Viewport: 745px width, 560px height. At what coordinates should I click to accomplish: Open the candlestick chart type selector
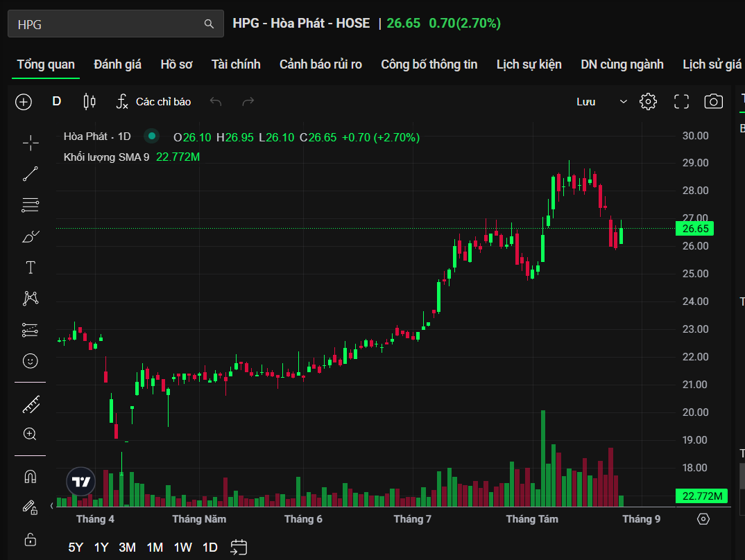tap(89, 102)
